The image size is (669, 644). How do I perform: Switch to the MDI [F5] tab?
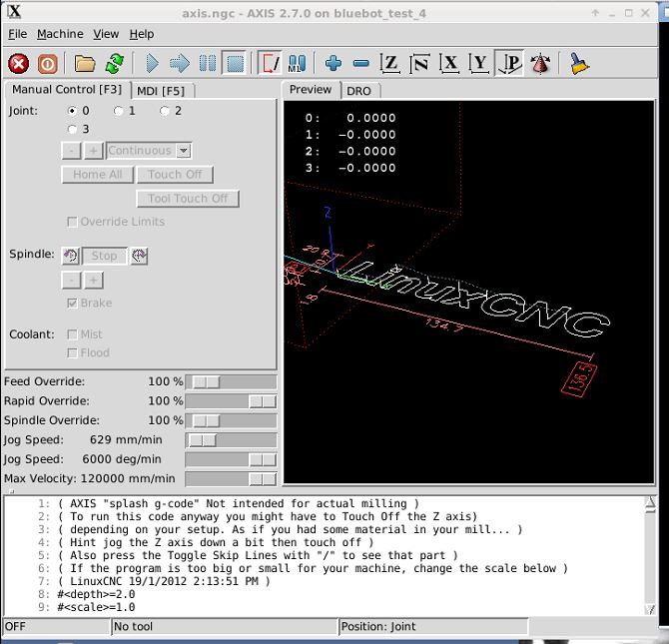pyautogui.click(x=161, y=91)
